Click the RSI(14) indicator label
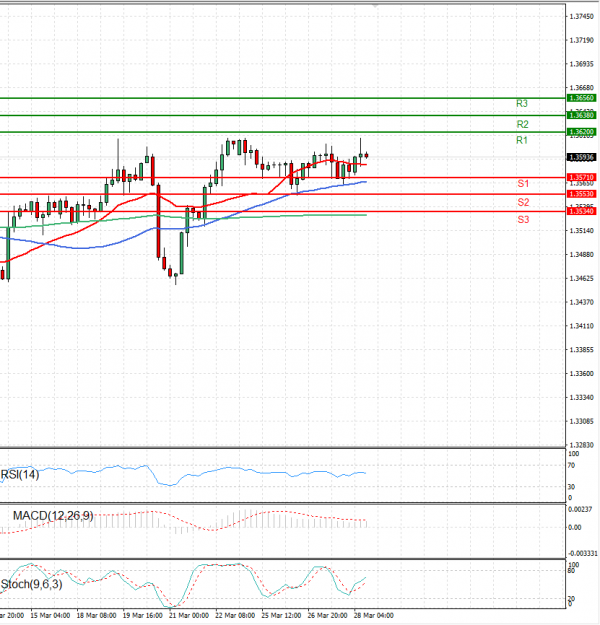 (x=20, y=475)
